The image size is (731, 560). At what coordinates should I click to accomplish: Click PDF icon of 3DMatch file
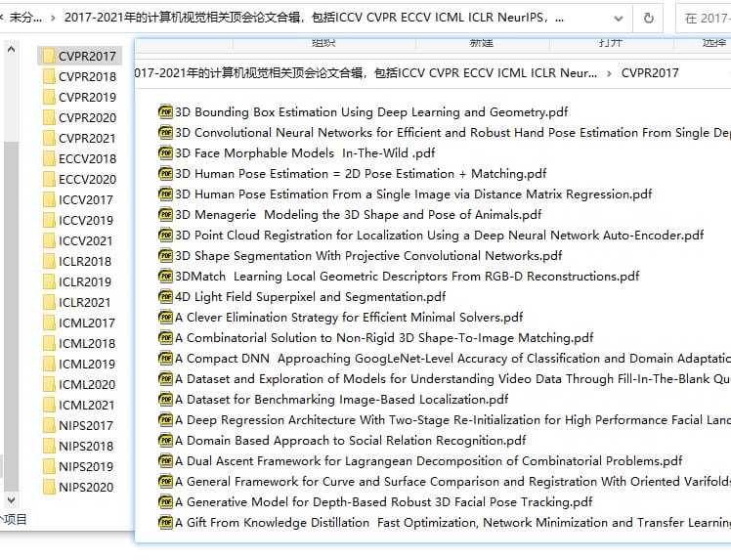click(x=165, y=276)
